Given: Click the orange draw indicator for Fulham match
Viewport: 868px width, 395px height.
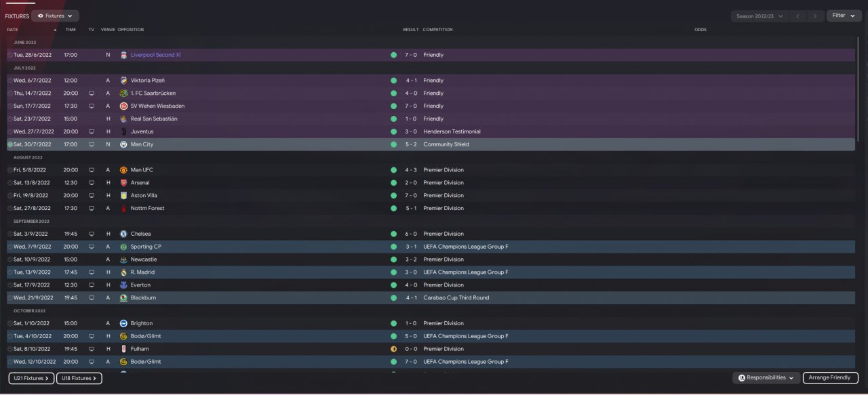Looking at the screenshot, I should point(393,349).
